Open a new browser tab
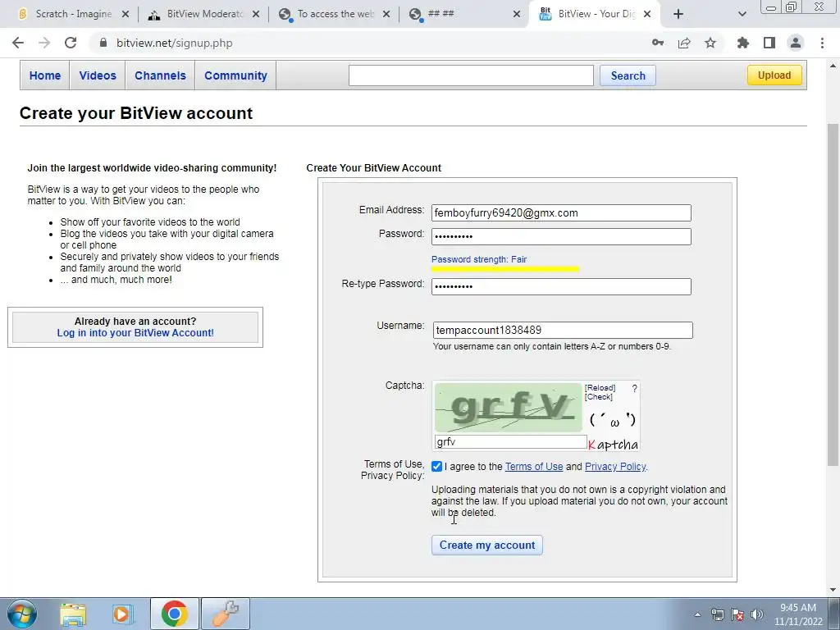Image resolution: width=840 pixels, height=630 pixels. tap(678, 14)
